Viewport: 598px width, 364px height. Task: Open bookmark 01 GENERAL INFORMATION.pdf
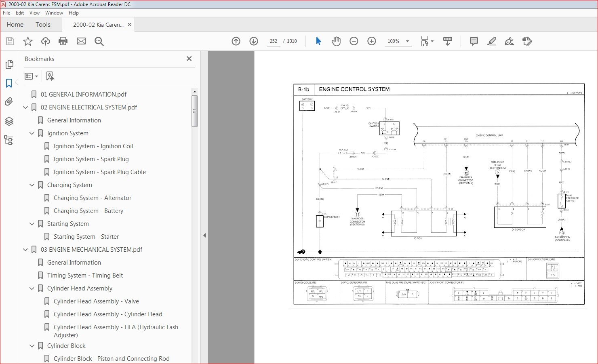84,95
